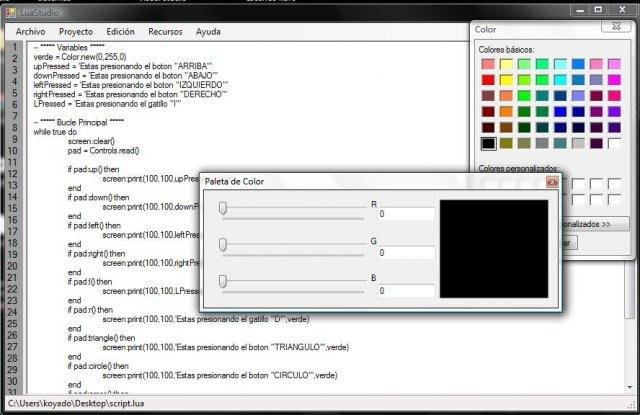Select the black basic color swatch
The width and height of the screenshot is (640, 415).
pyautogui.click(x=488, y=143)
